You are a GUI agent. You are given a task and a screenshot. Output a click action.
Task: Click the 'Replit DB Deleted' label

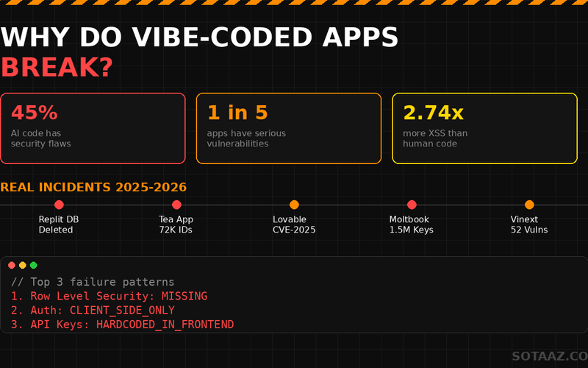pyautogui.click(x=59, y=224)
